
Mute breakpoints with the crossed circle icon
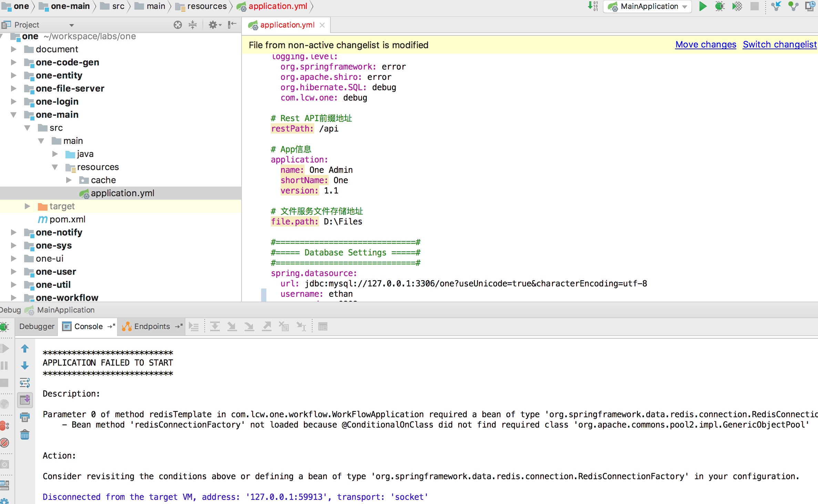(5, 443)
